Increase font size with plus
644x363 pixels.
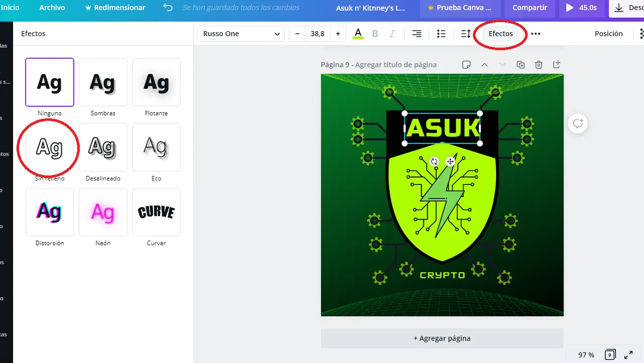click(338, 34)
